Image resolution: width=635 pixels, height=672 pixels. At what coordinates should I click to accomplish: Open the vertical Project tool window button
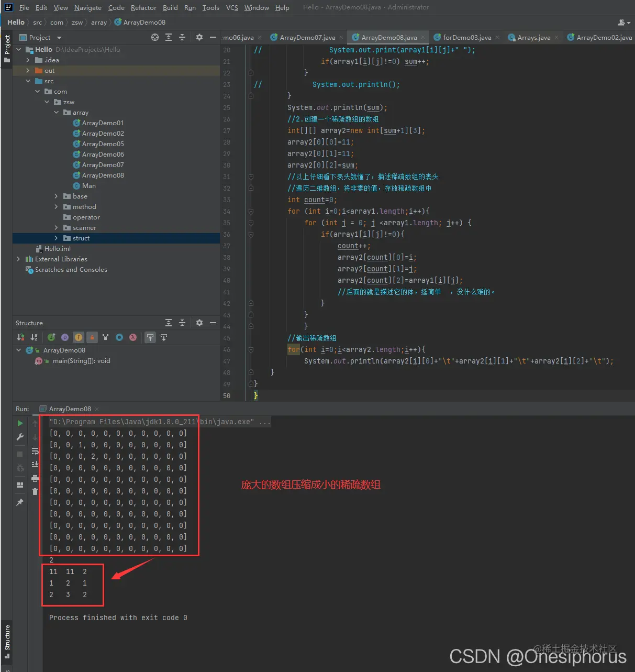(7, 48)
